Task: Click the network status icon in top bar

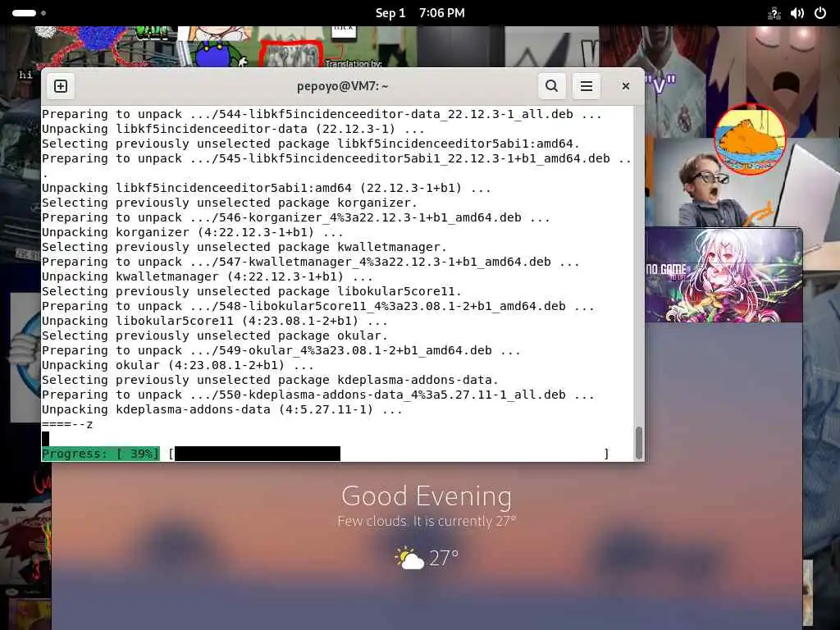Action: tap(774, 13)
